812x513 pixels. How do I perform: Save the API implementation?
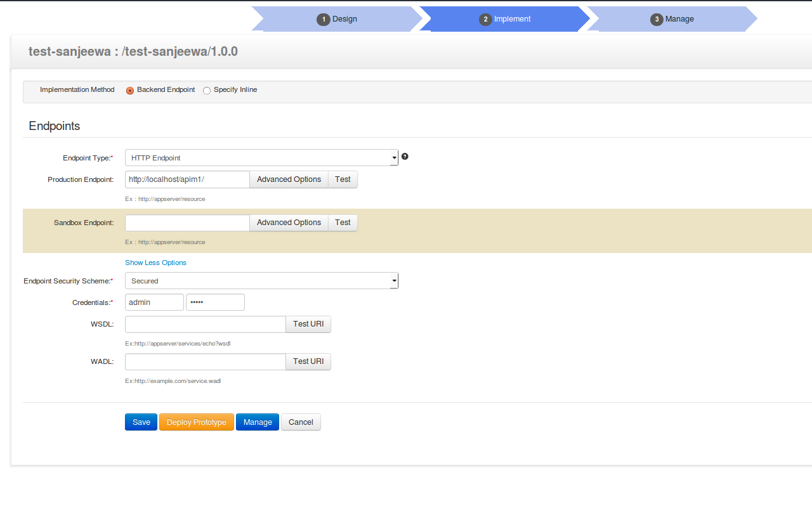point(141,422)
